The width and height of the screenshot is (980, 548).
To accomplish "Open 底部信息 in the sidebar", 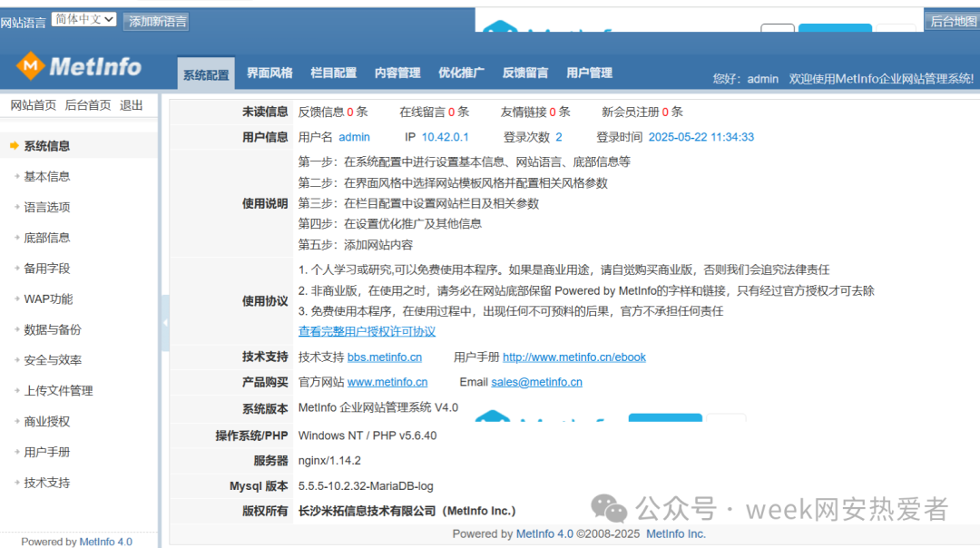I will tap(47, 238).
